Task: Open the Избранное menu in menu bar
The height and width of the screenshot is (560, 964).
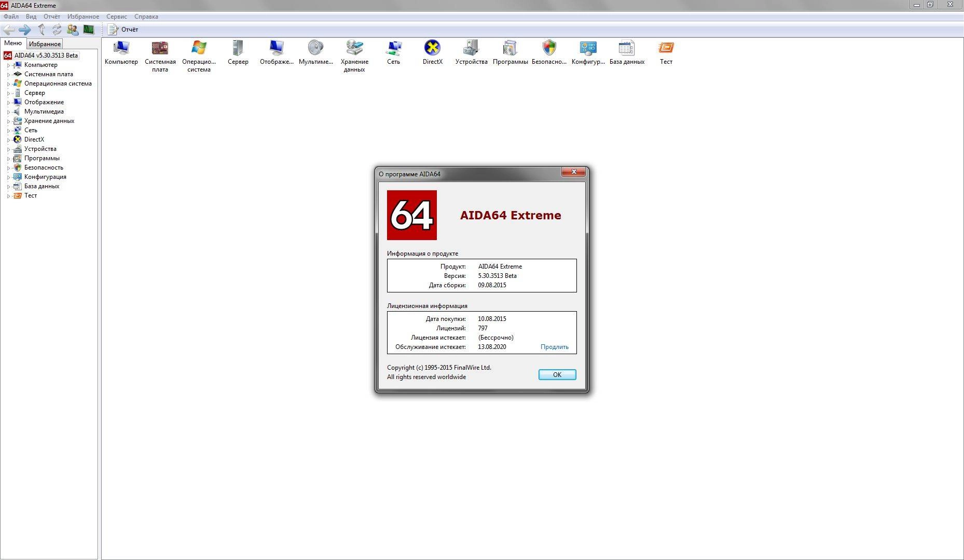Action: (x=83, y=17)
